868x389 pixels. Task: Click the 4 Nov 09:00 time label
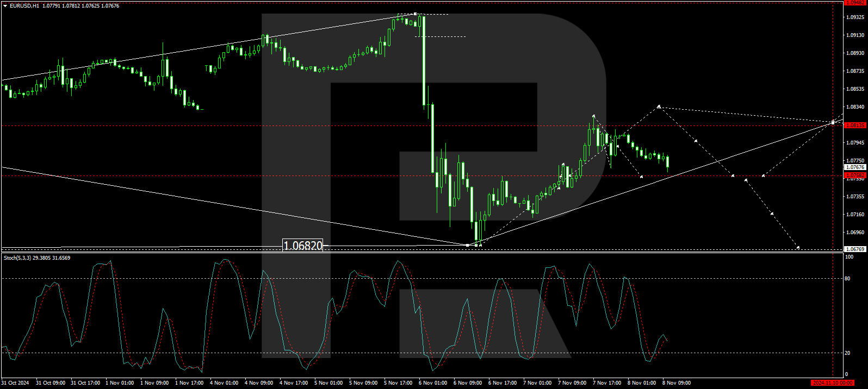coord(259,383)
